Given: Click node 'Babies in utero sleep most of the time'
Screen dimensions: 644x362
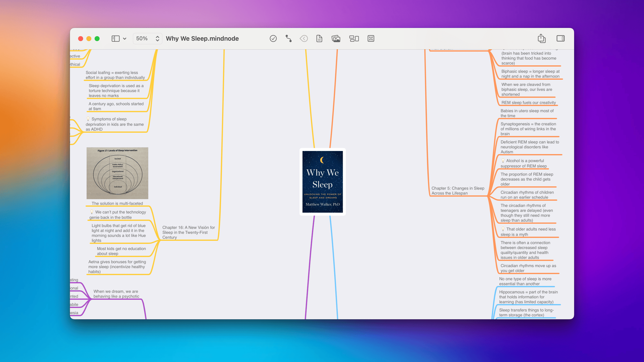Looking at the screenshot, I should click(x=527, y=113).
